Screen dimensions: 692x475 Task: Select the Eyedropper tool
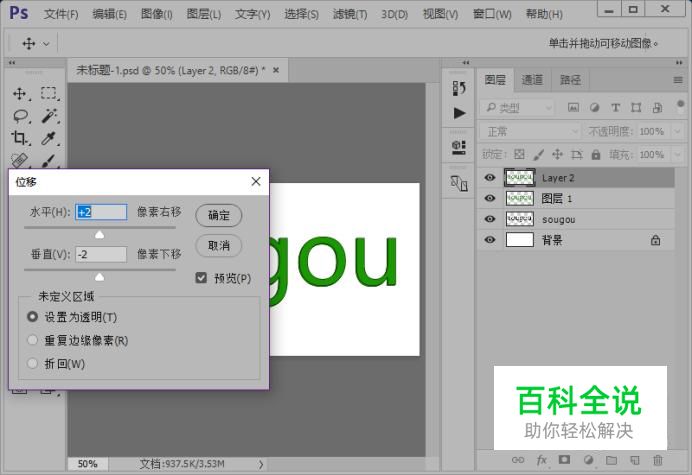point(49,138)
